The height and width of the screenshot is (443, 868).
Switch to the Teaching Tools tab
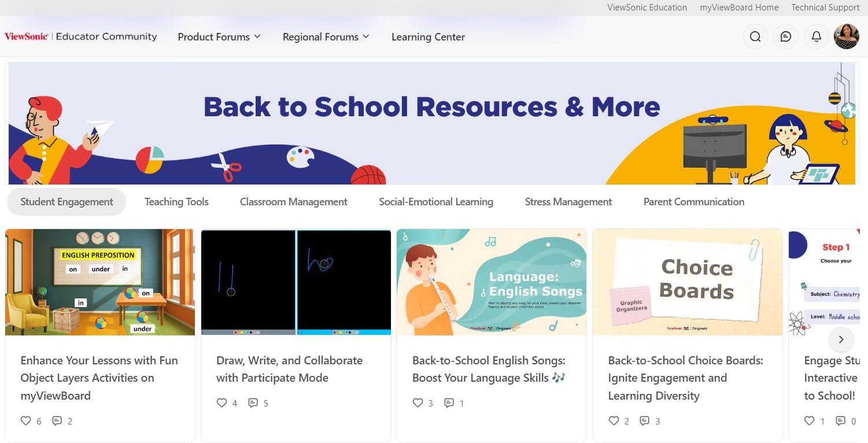coord(176,202)
